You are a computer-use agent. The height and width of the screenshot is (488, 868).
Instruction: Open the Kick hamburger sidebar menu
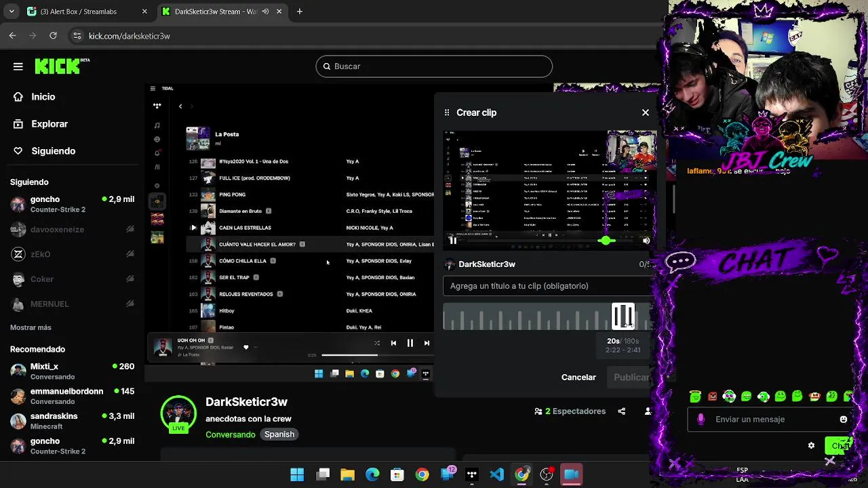pyautogui.click(x=18, y=66)
